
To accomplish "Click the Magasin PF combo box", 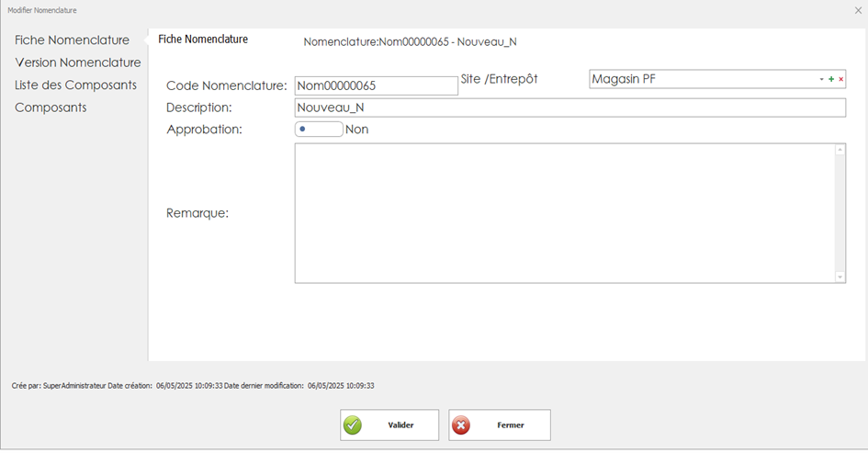I will [698, 80].
